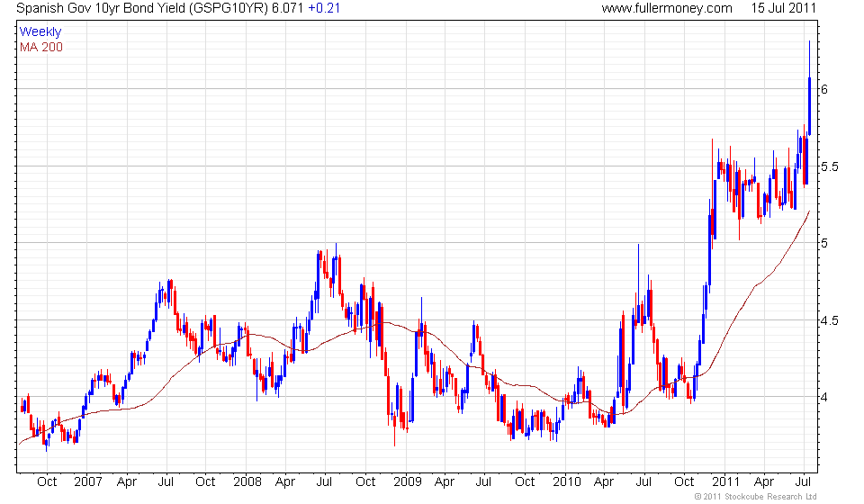Click the change value '+0.21'
Image resolution: width=864 pixels, height=504 pixels.
tap(324, 8)
